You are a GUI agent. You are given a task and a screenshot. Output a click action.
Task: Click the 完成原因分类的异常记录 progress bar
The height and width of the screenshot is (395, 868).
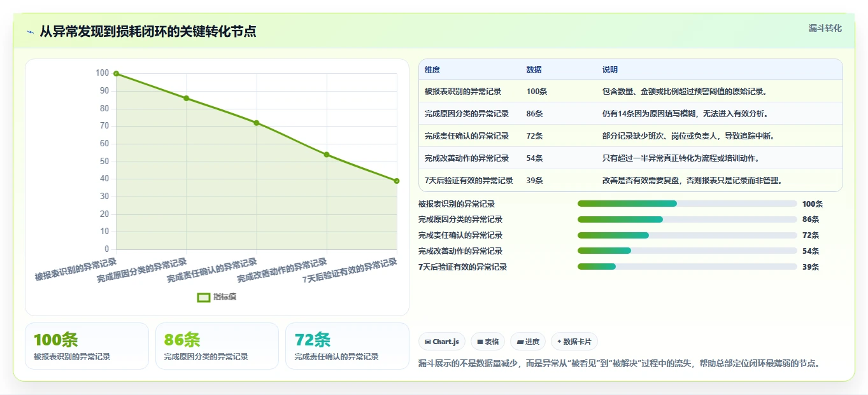tap(687, 219)
